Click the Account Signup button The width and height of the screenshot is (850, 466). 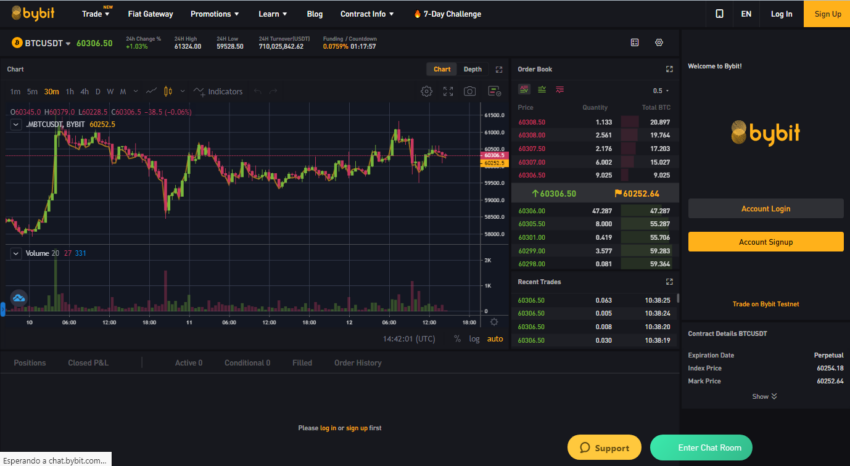click(765, 242)
